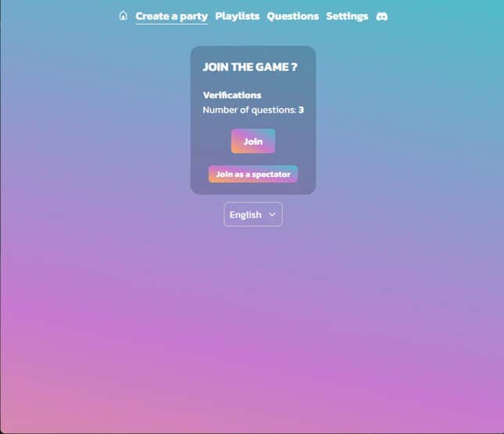Open the Playlists tab
Image resolution: width=504 pixels, height=434 pixels.
(x=238, y=16)
